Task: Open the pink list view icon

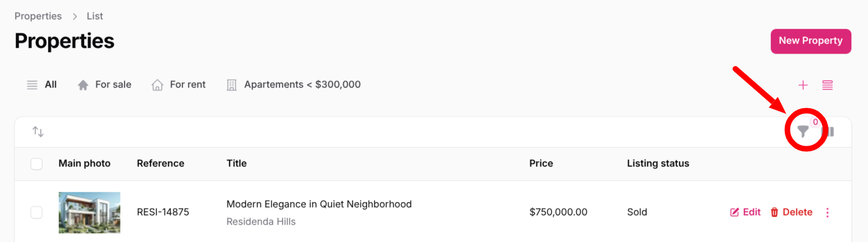Action: (x=827, y=85)
